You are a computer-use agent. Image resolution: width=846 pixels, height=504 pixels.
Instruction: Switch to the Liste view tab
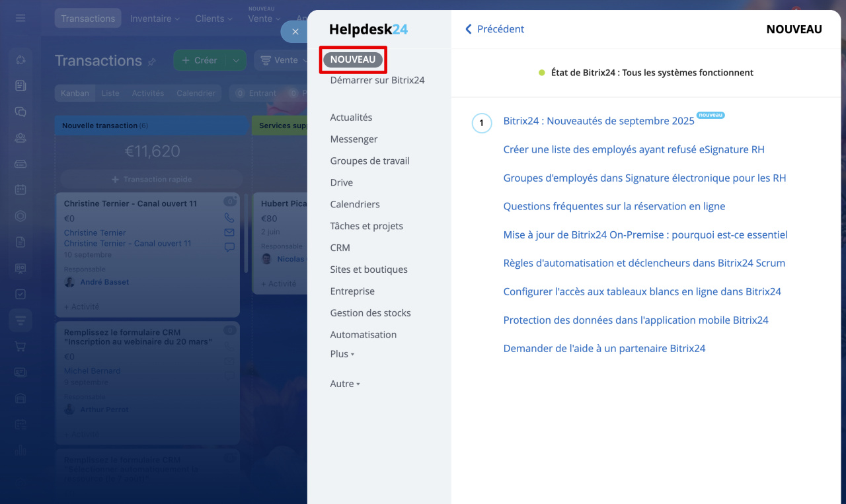pos(110,93)
